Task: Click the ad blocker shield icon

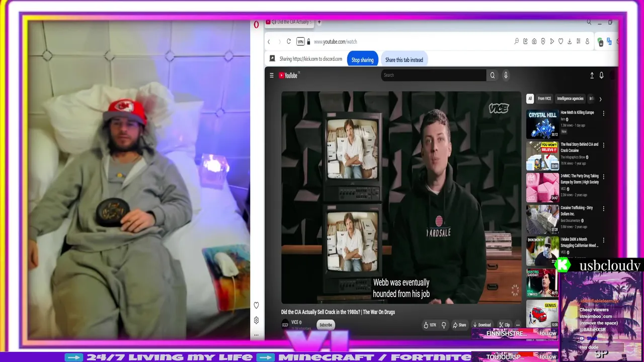Action: click(543, 42)
